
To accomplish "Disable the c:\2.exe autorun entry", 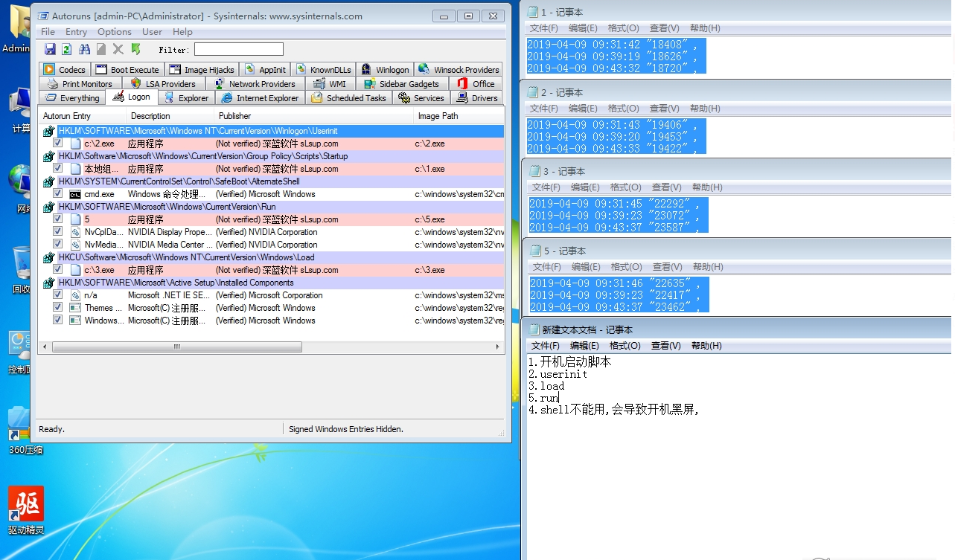I will [x=57, y=143].
